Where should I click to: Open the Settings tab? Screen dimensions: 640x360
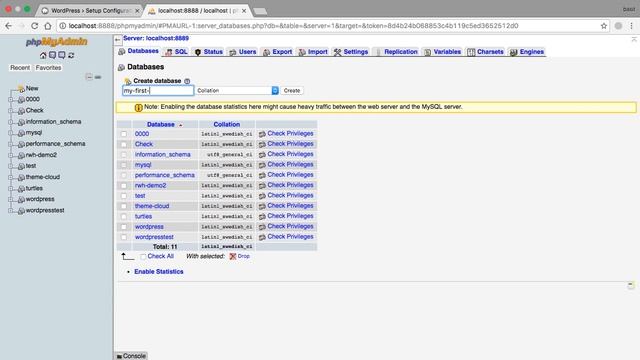(351, 52)
